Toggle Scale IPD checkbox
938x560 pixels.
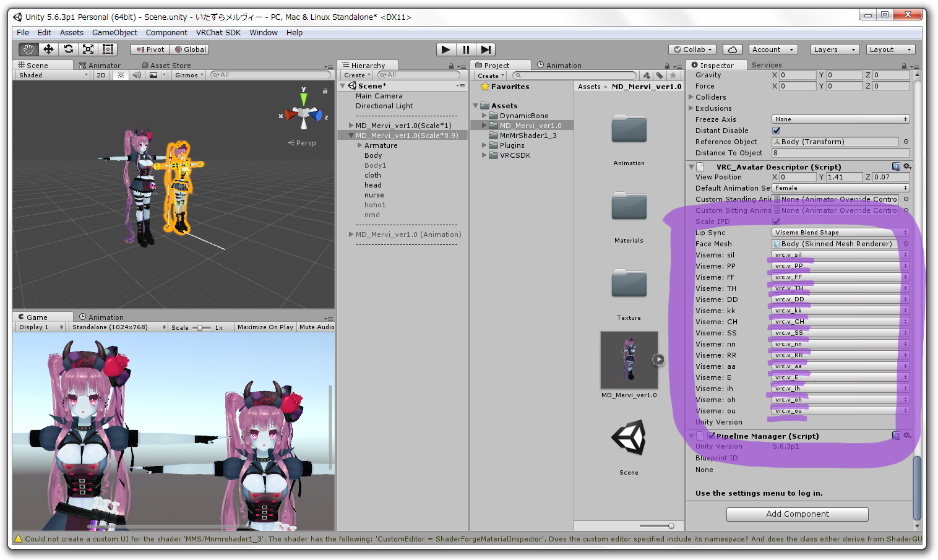click(776, 222)
